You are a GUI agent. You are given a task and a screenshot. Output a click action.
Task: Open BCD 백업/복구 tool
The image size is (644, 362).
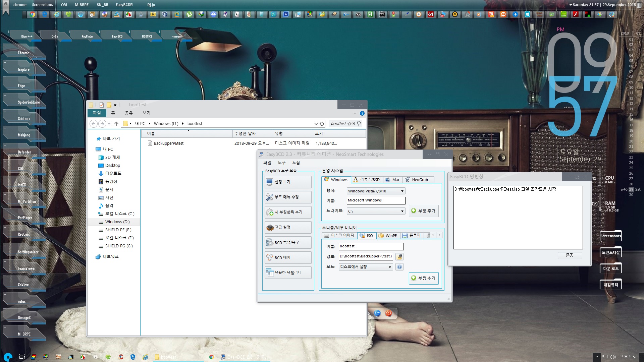pos(288,242)
